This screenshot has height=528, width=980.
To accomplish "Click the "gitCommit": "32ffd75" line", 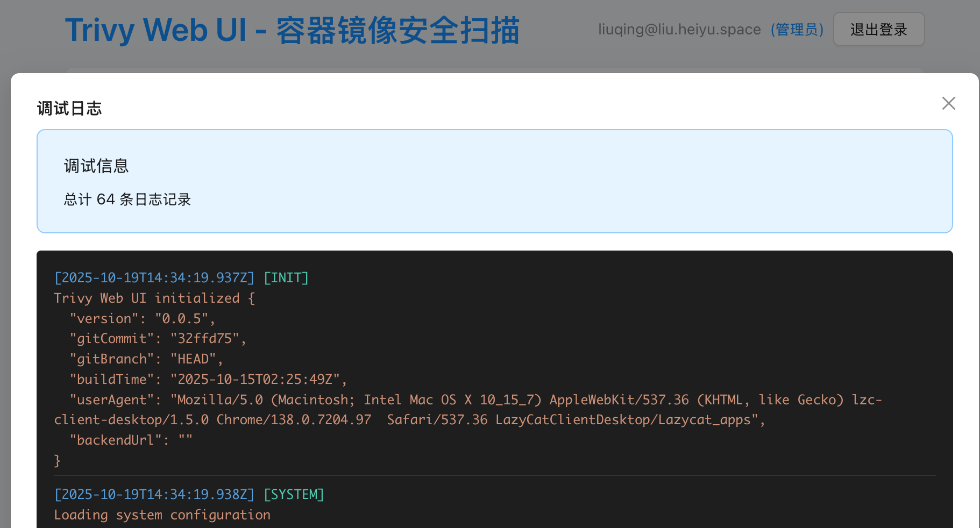I will [158, 339].
